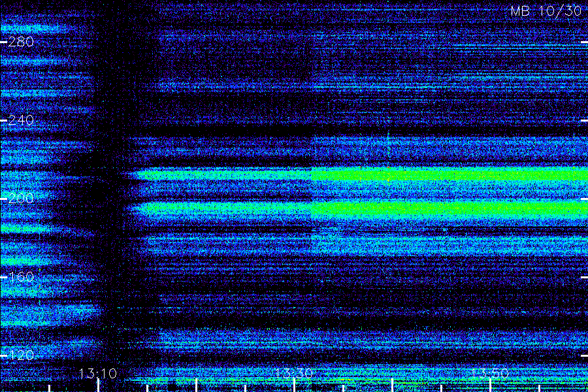This screenshot has height=392, width=588.
Task: Click the 240 frequency axis label
Action: (21, 120)
